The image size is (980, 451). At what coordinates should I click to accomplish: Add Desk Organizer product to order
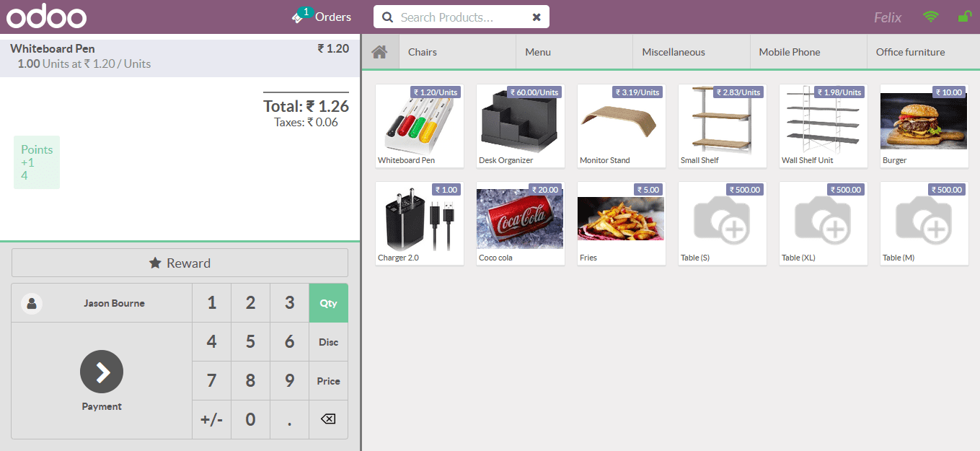(x=521, y=126)
